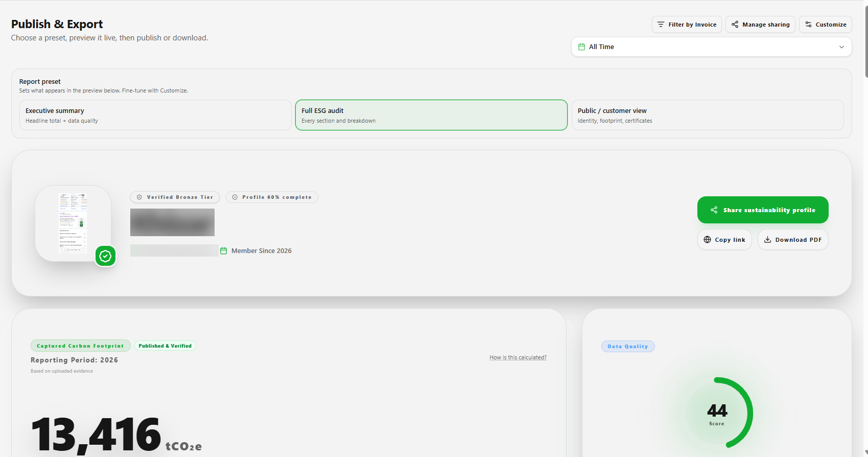Click the chevron on the All Time dropdown
Screen dimensions: 868x457
pyautogui.click(x=841, y=47)
